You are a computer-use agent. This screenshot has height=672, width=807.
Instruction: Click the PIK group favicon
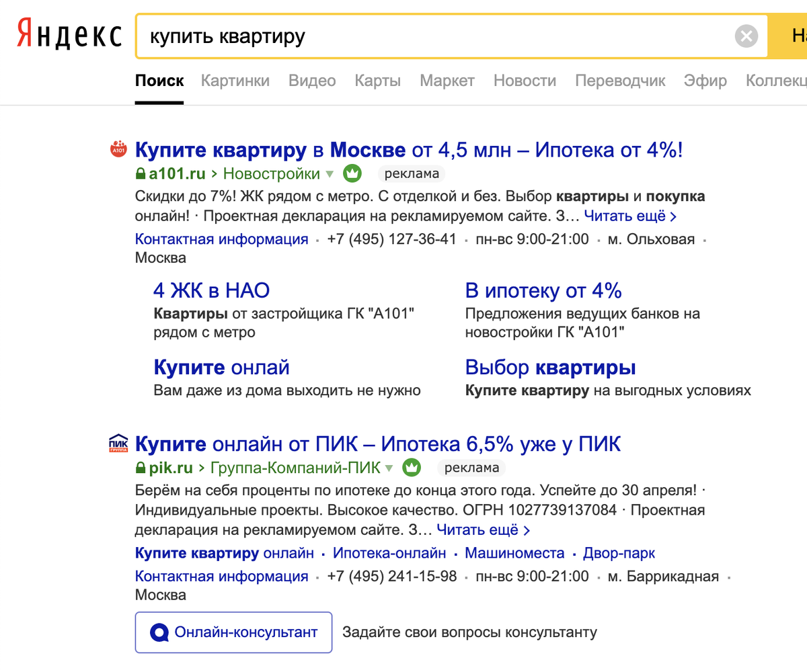point(118,444)
